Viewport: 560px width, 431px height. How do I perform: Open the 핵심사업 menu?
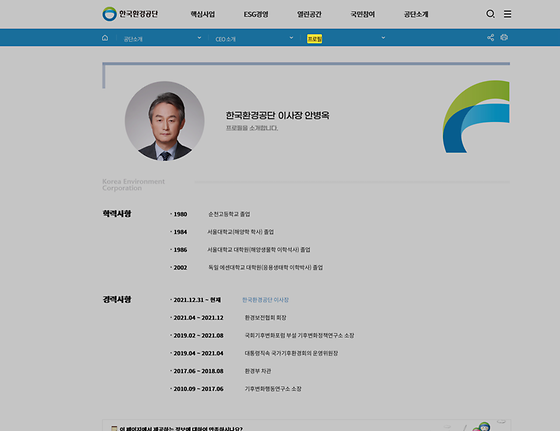(202, 14)
